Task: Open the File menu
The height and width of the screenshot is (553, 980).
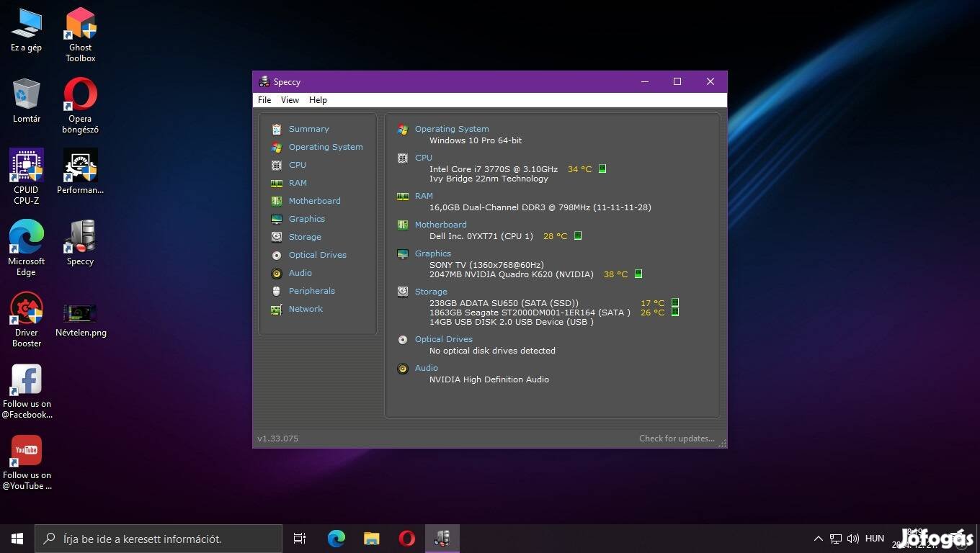Action: click(x=264, y=100)
